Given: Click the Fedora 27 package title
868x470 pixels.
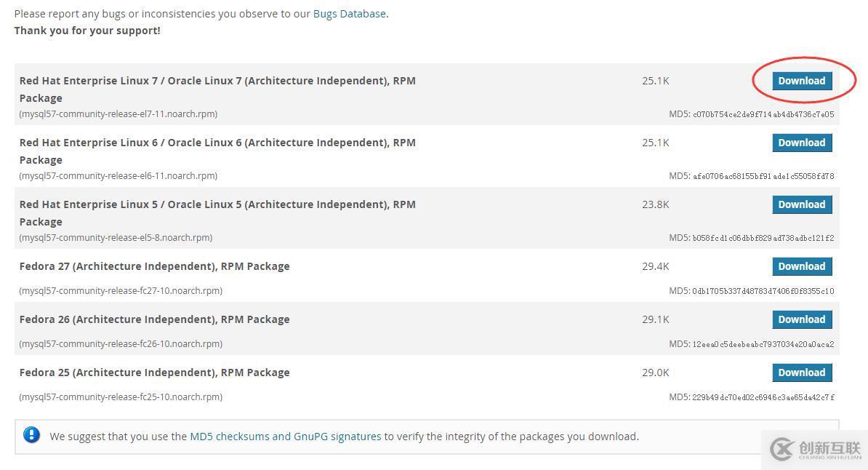Looking at the screenshot, I should (154, 266).
